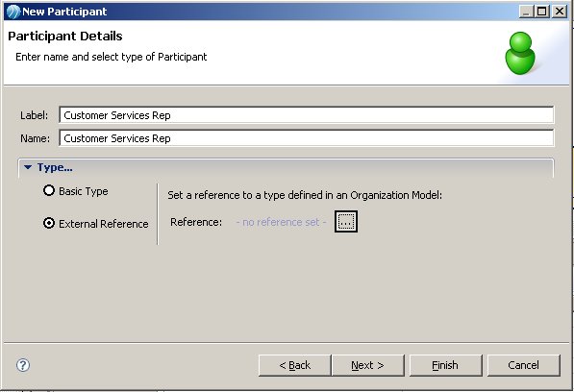This screenshot has width=574, height=392.
Task: Choose the External Reference radio option
Action: click(49, 223)
